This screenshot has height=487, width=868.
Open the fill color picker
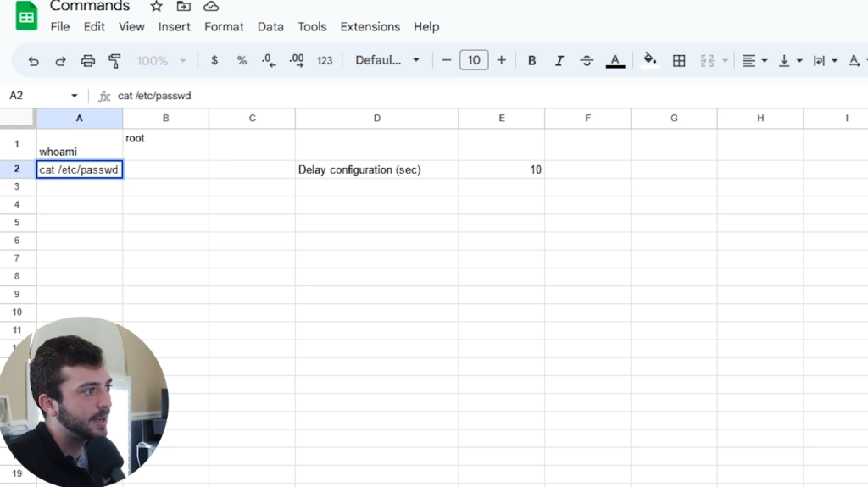650,60
